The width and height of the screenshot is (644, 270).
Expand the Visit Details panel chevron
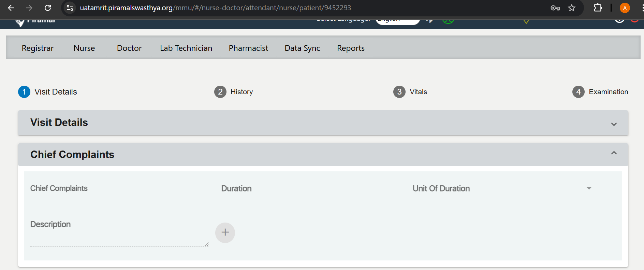click(x=614, y=124)
